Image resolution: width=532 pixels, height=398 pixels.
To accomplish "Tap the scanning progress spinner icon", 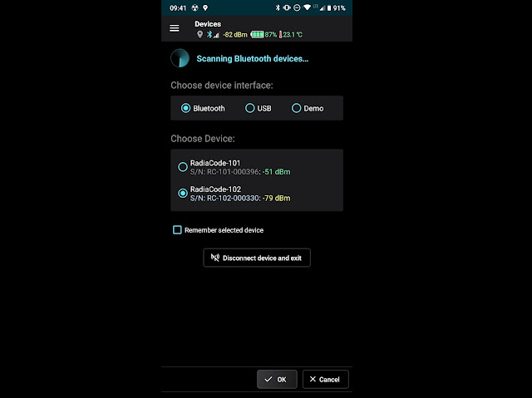I will coord(180,58).
